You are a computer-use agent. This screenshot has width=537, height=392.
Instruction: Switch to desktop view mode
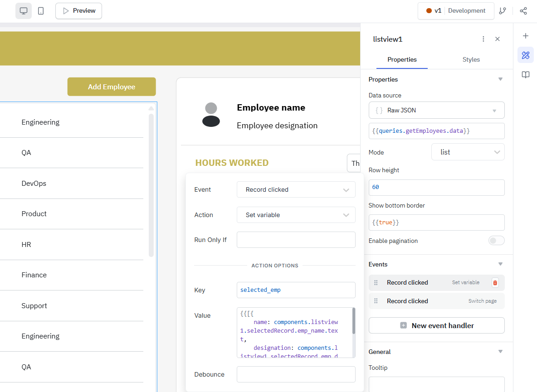pos(23,10)
